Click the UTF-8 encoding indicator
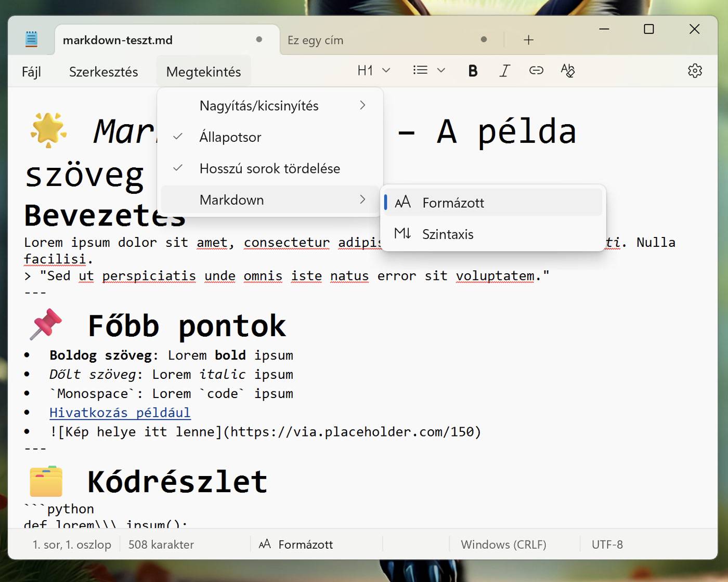Viewport: 728px width, 582px height. [607, 545]
